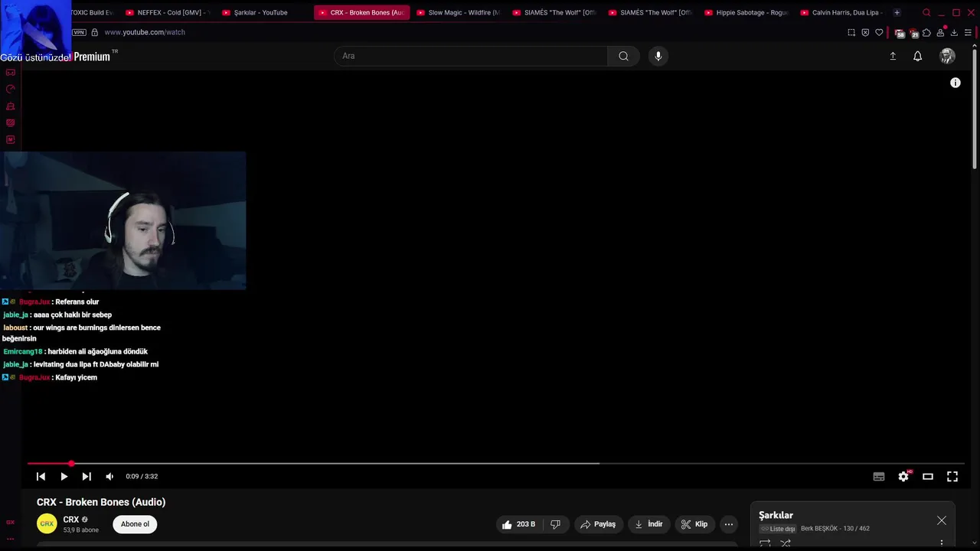Open the GX Control sidebar icon
980x551 pixels.
click(10, 72)
